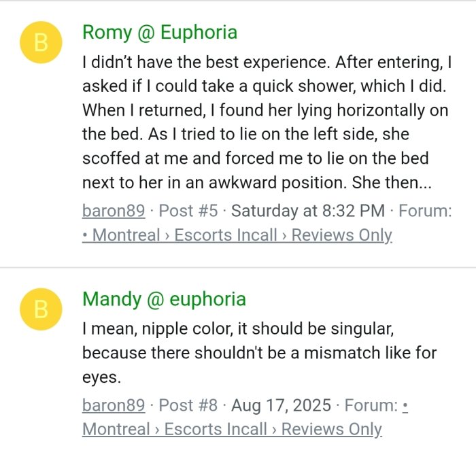Open the baron89 profile link under the Mandy post
The height and width of the screenshot is (461, 476).
114,405
